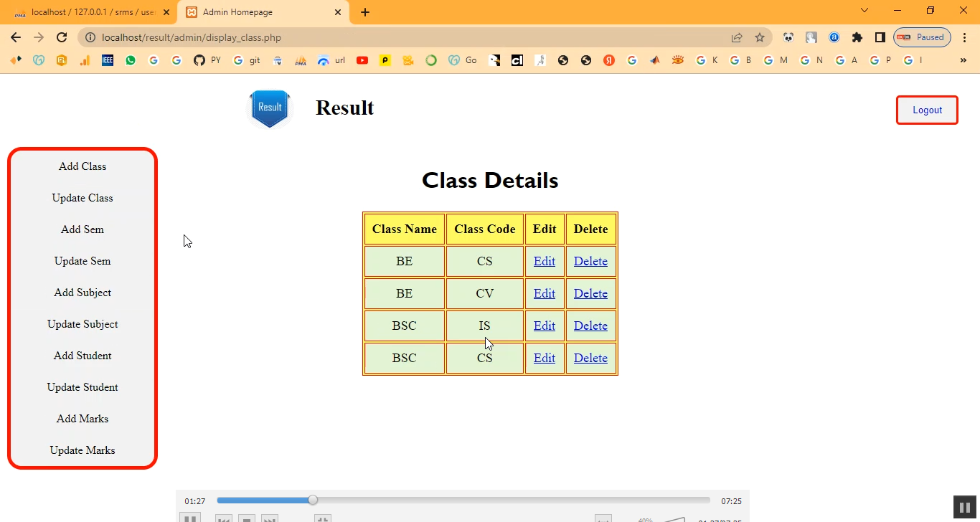Open the tab search dropdown arrow

click(x=864, y=11)
